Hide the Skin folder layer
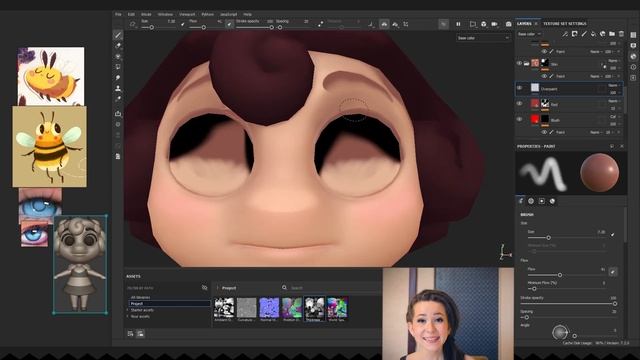 point(519,63)
